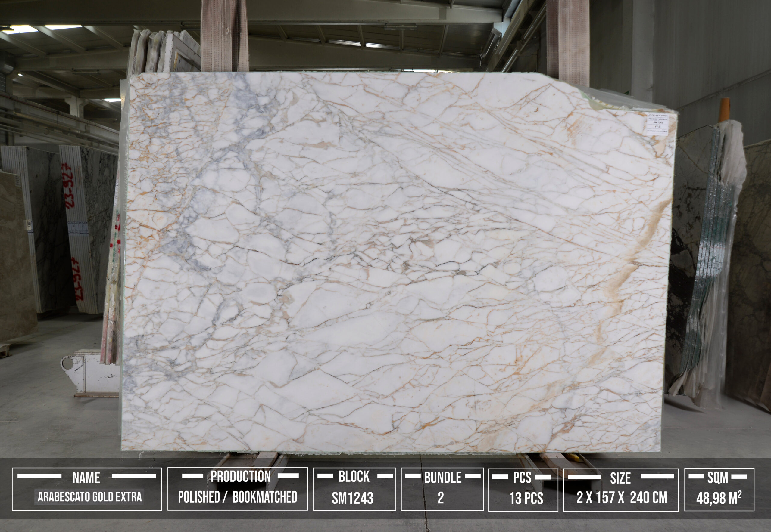Click the 48,98 m² area value

[x=719, y=498]
